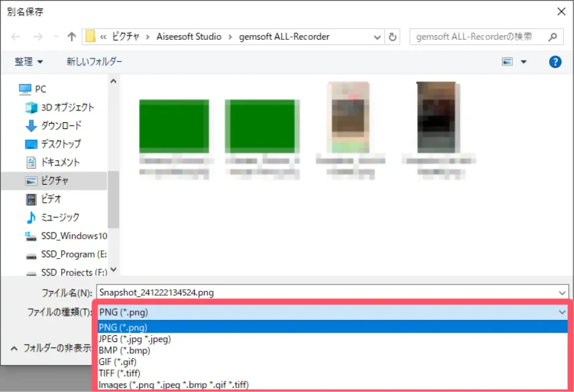
Task: Open the file name dropdown arrow
Action: pyautogui.click(x=562, y=292)
